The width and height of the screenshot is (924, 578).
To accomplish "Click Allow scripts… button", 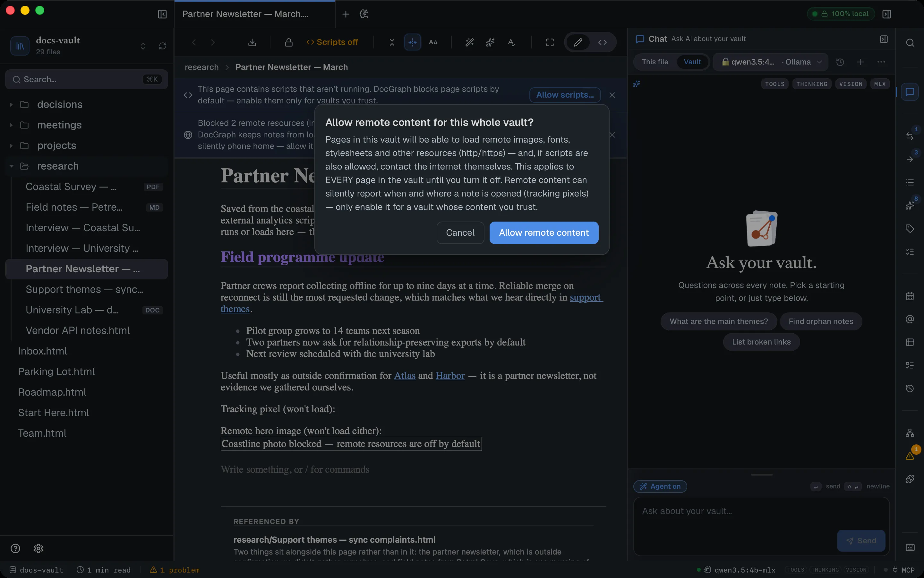I will click(x=565, y=95).
